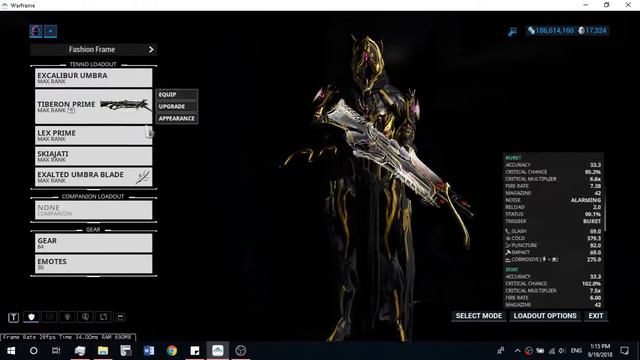Open Microsoft Word from the taskbar
The height and width of the screenshot is (360, 640).
[149, 351]
